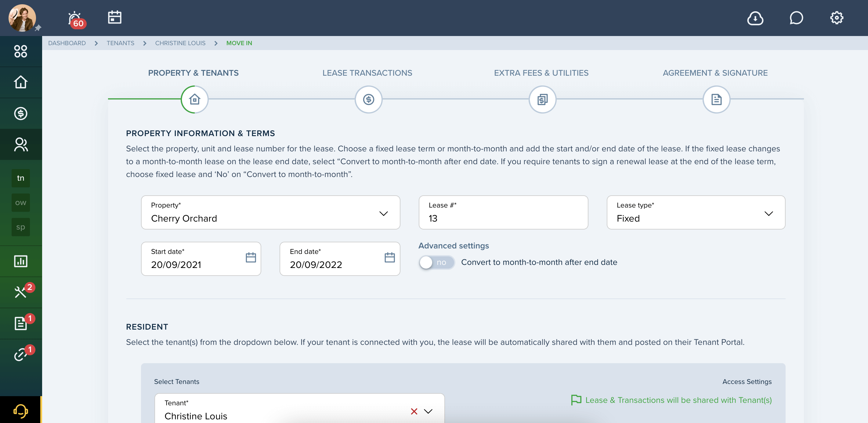Click 'Lease & Transactions will be shared' access link

point(671,400)
